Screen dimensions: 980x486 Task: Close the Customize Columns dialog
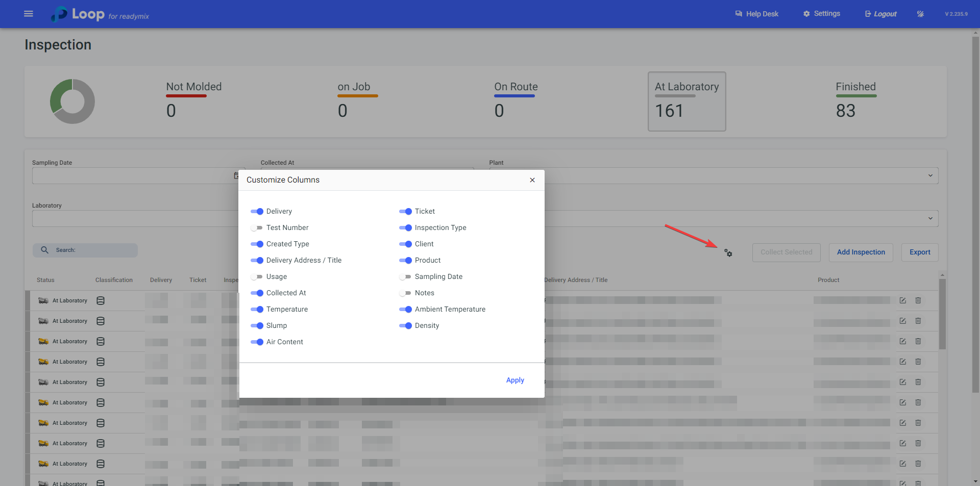(532, 180)
